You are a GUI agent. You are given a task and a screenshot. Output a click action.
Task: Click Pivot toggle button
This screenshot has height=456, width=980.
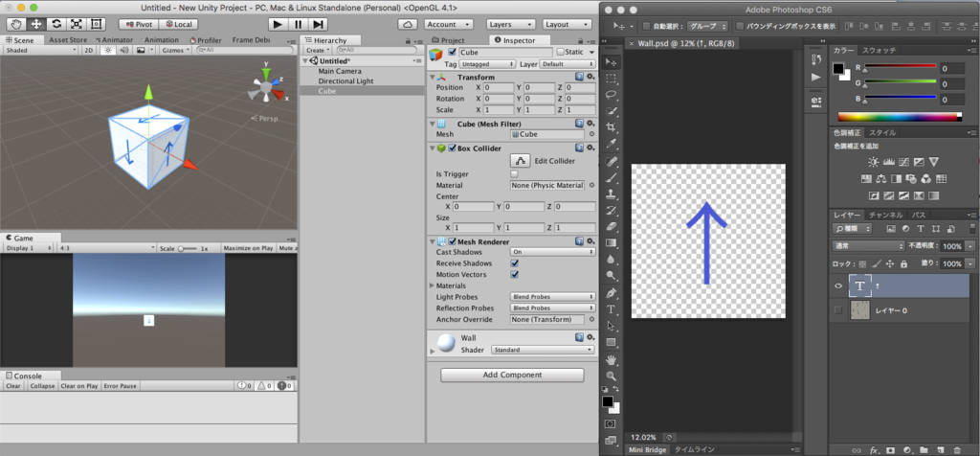pos(139,24)
